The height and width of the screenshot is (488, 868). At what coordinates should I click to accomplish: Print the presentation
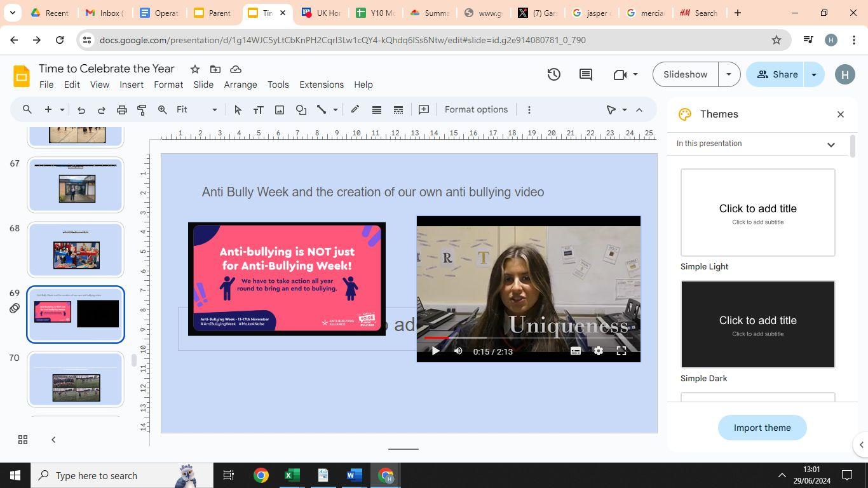122,110
